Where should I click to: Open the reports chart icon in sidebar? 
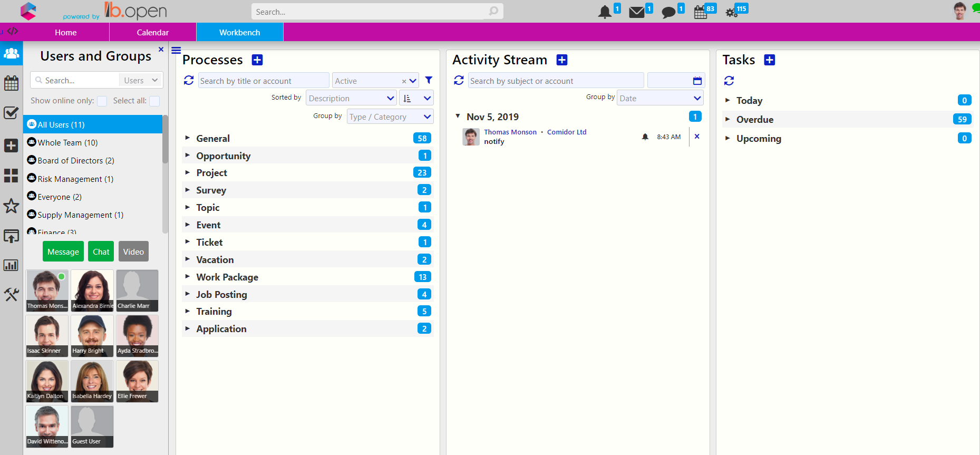click(11, 265)
